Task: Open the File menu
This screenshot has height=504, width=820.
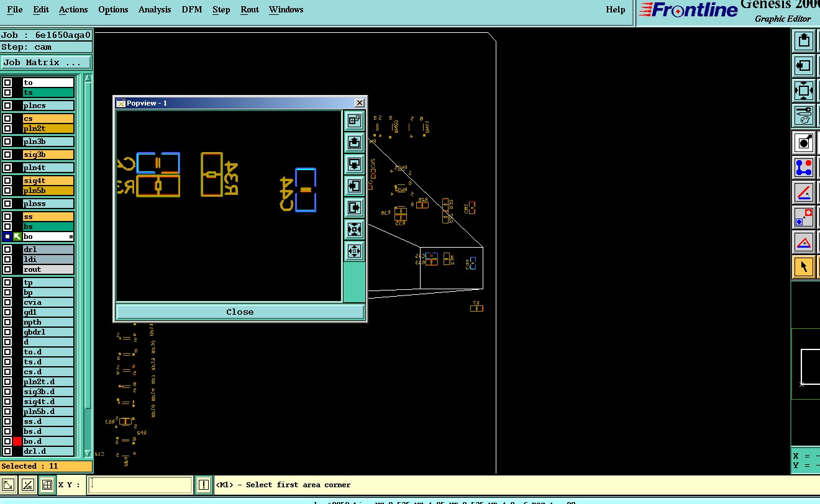Action: [x=15, y=9]
